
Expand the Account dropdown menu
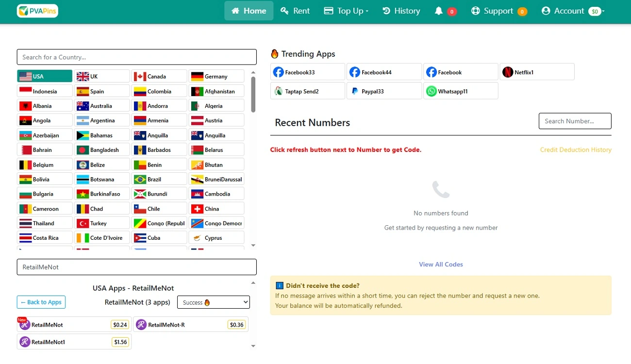573,11
